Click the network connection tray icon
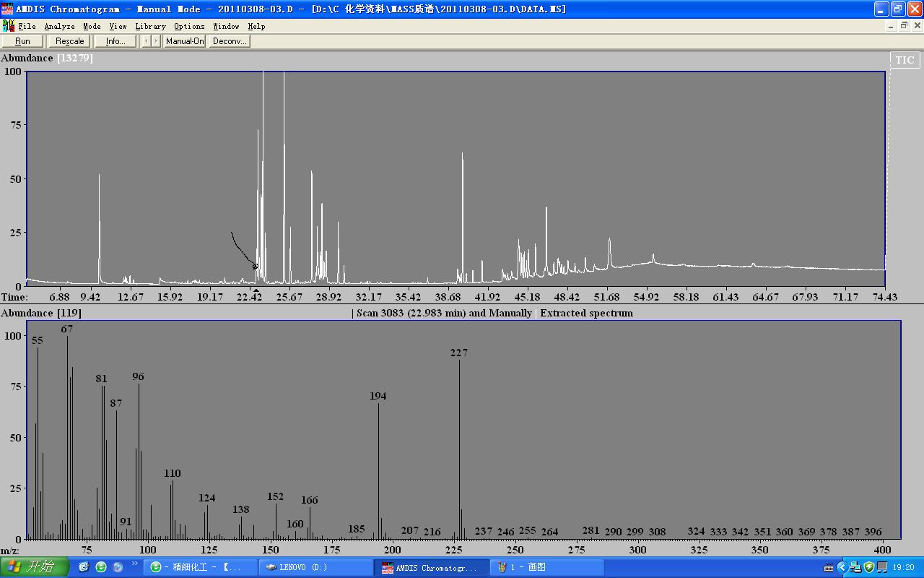 [855, 568]
